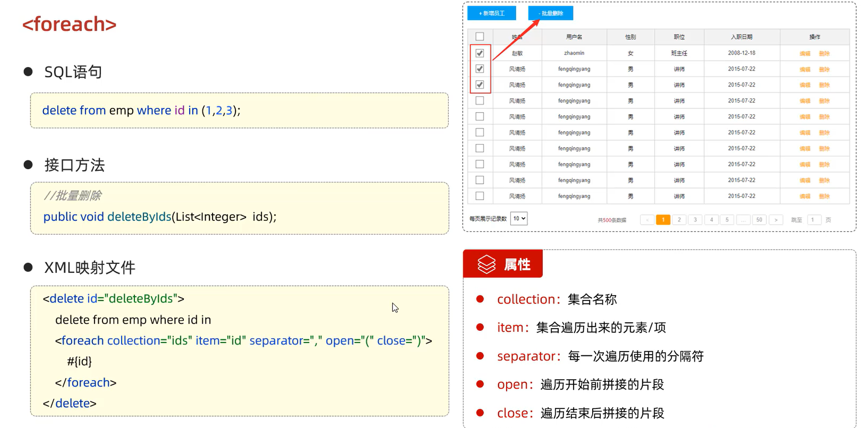Select page 3 in the pagination bar

pyautogui.click(x=695, y=220)
